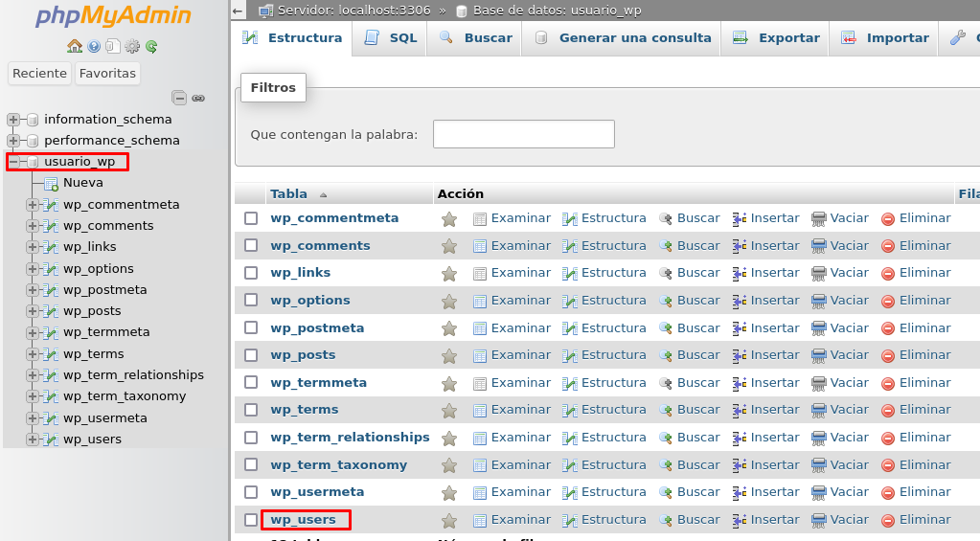The image size is (980, 541).
Task: Sort tables by the Tabla column header
Action: (x=288, y=194)
